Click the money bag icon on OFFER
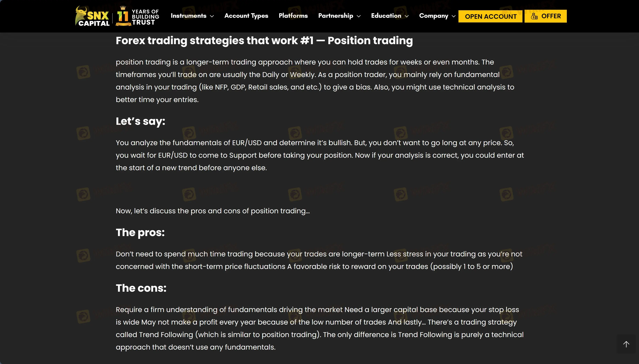Viewport: 639px width, 364px height. tap(534, 17)
